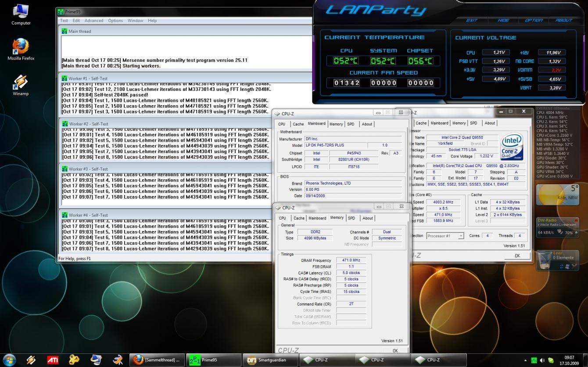Image resolution: width=588 pixels, height=367 pixels.
Task: Switch to Prime95 taskbar button
Action: coord(214,360)
